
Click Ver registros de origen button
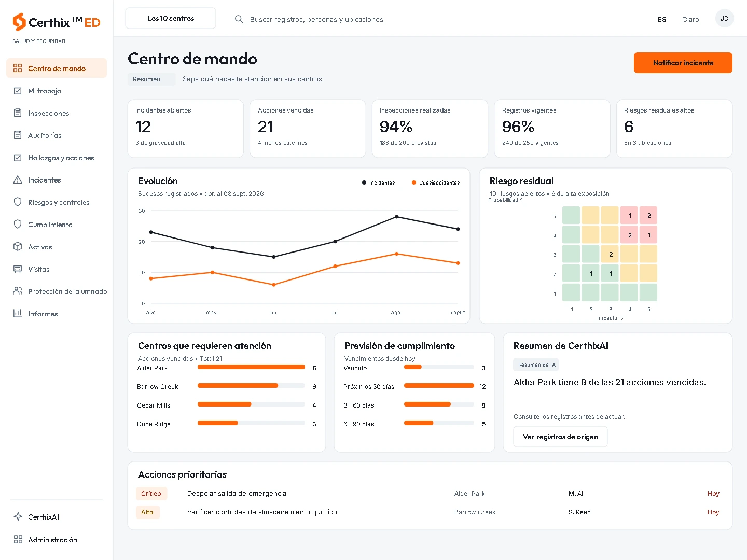pos(560,437)
